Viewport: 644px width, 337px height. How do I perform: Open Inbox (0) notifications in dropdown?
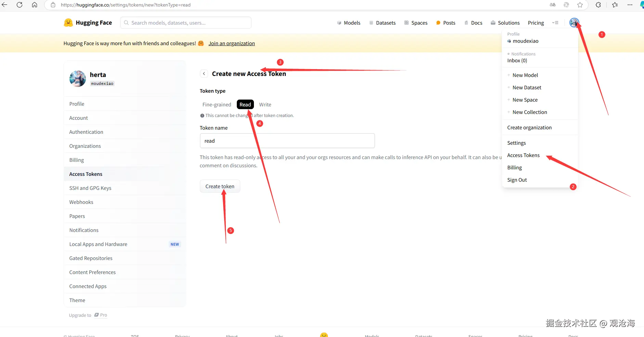(x=540, y=61)
